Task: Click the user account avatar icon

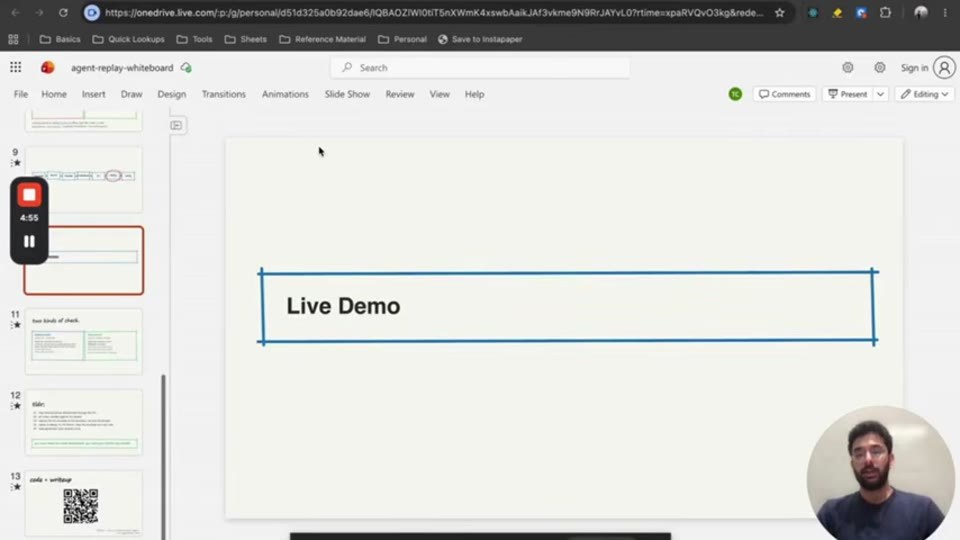Action: tap(945, 67)
